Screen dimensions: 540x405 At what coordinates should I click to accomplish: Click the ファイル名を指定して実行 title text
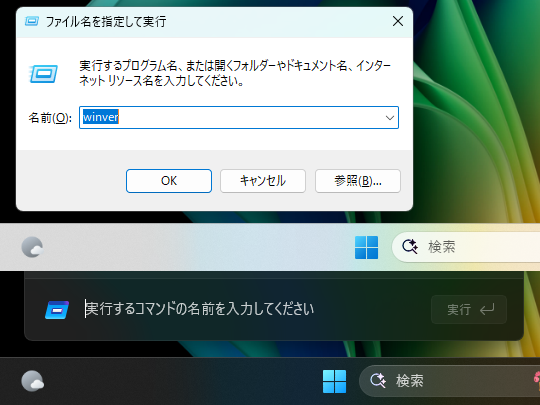(106, 22)
